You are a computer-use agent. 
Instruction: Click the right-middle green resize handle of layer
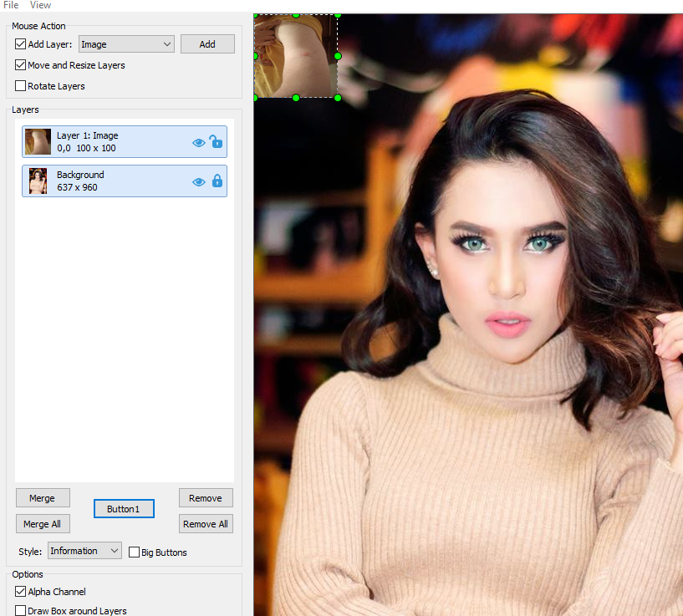[338, 56]
